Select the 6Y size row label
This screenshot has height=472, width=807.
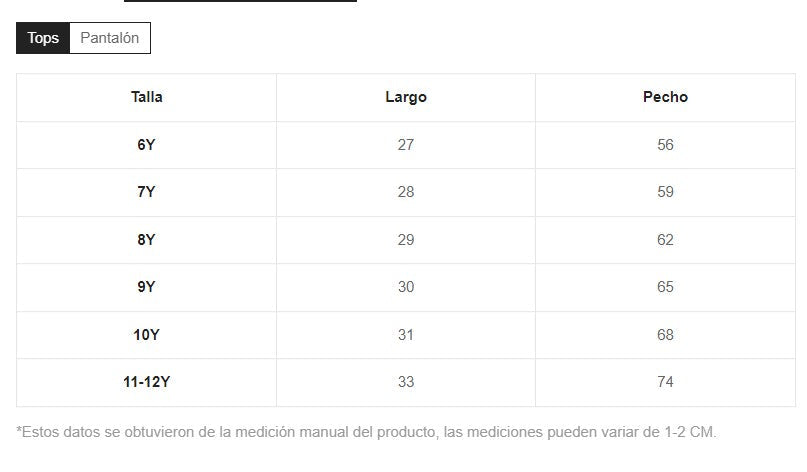tap(146, 145)
